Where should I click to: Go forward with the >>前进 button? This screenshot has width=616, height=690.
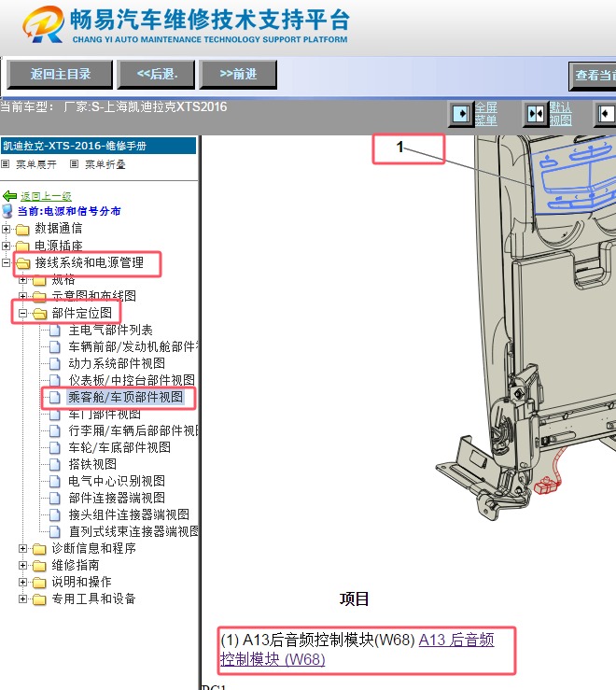pyautogui.click(x=238, y=74)
